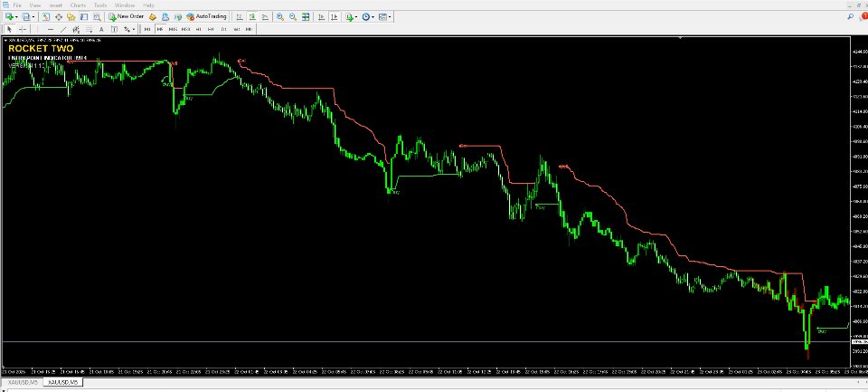The width and height of the screenshot is (868, 392).
Task: Open the Insert menu
Action: [x=56, y=5]
